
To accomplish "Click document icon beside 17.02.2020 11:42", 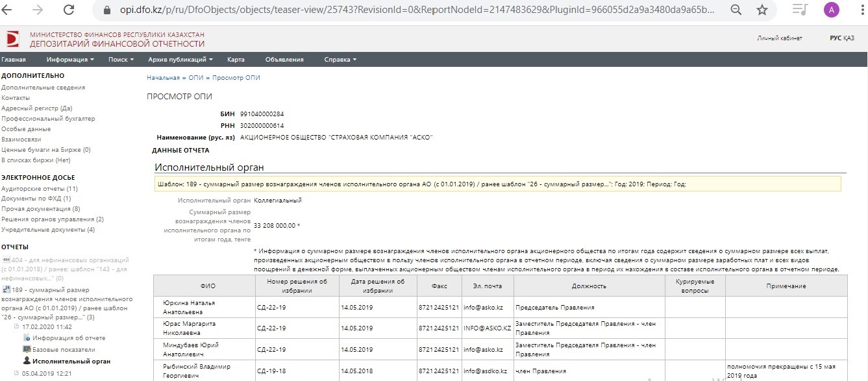I will point(17,327).
